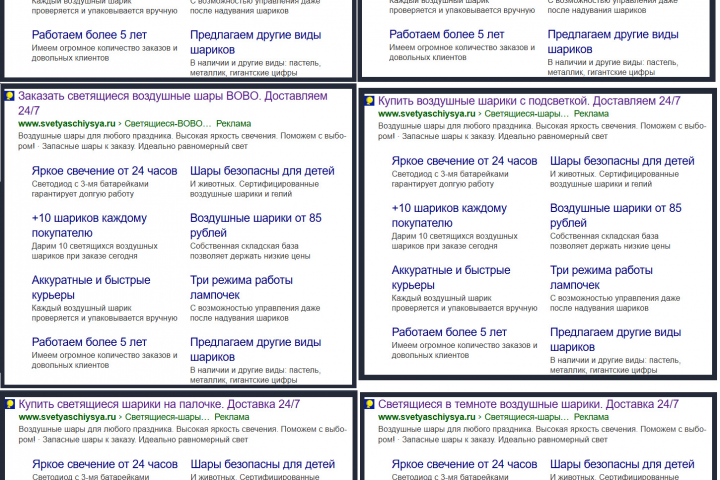Open 'Шары безопасны для детей' in the 'на палочке' ad
This screenshot has height=480, width=720.
tap(263, 464)
